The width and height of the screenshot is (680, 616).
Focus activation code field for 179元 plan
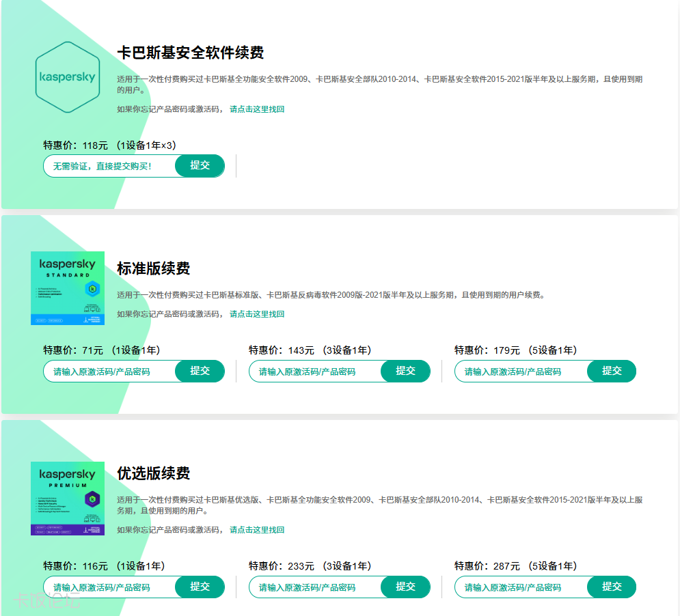pos(521,372)
